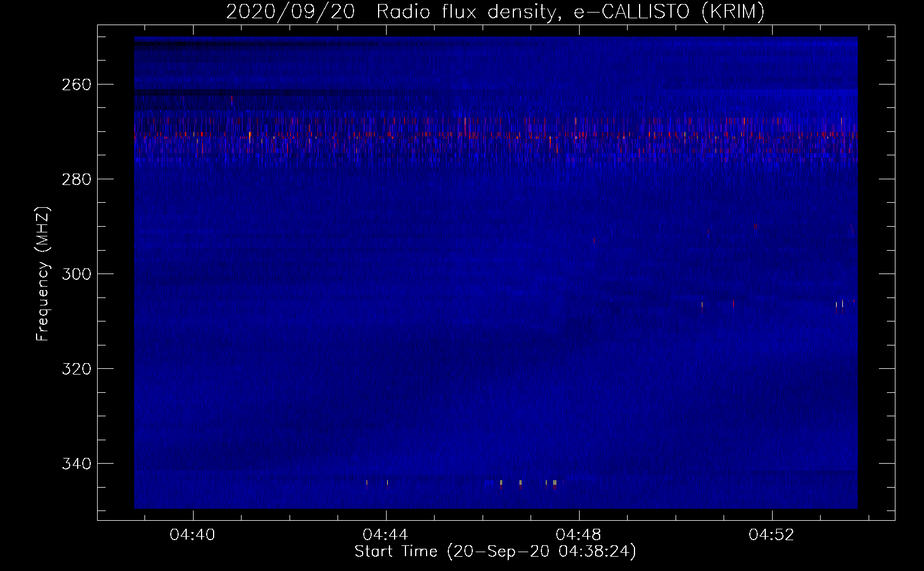Click the 04:48 time tick label
This screenshot has width=924, height=571.
pos(579,535)
